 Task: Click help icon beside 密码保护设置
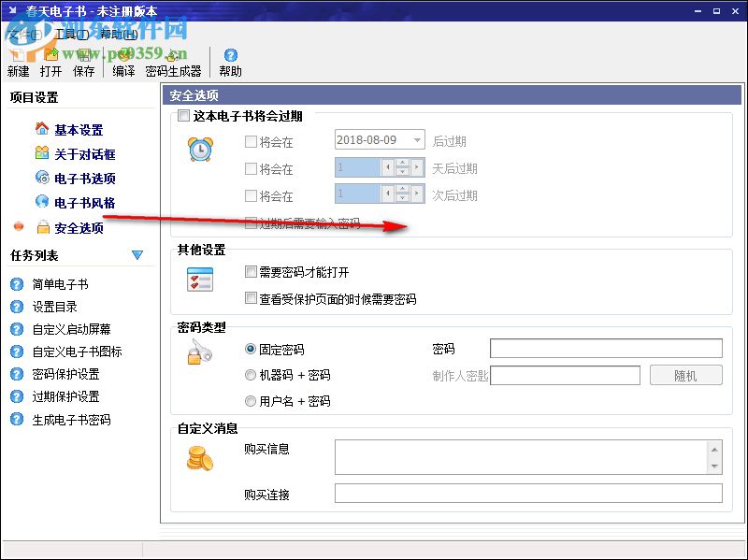[x=17, y=374]
